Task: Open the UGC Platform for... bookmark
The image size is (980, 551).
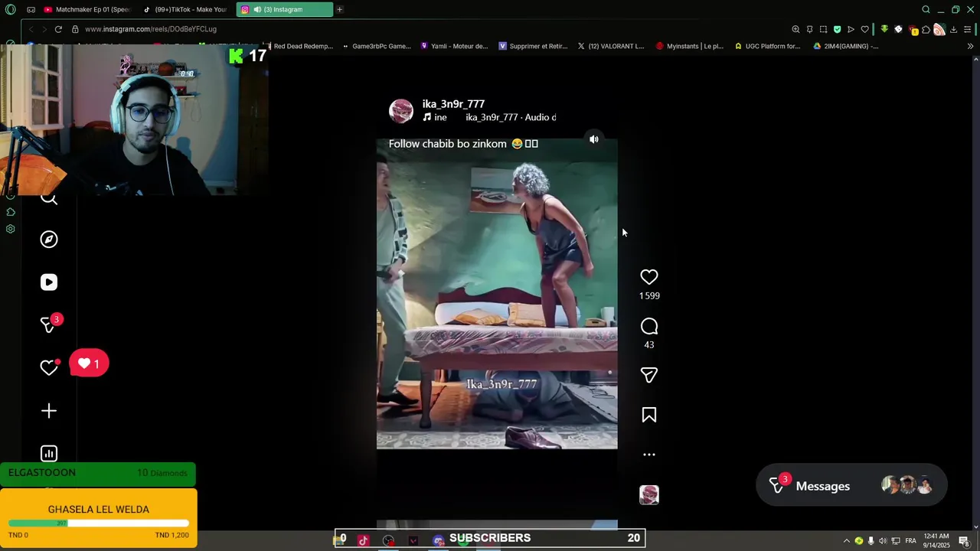Action: 768,46
